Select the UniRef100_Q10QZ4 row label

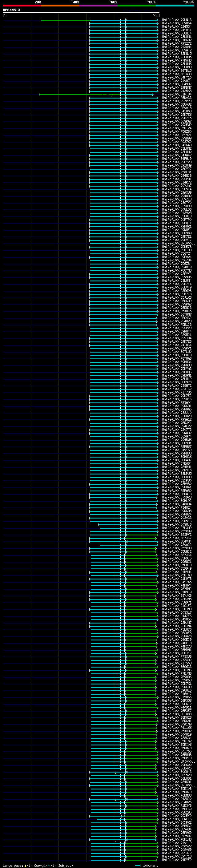tap(176, 81)
